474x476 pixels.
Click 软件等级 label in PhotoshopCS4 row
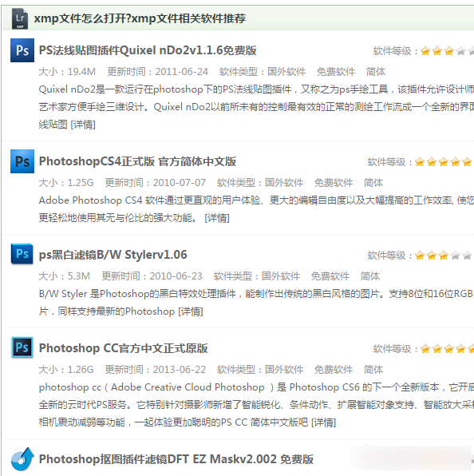[387, 162]
